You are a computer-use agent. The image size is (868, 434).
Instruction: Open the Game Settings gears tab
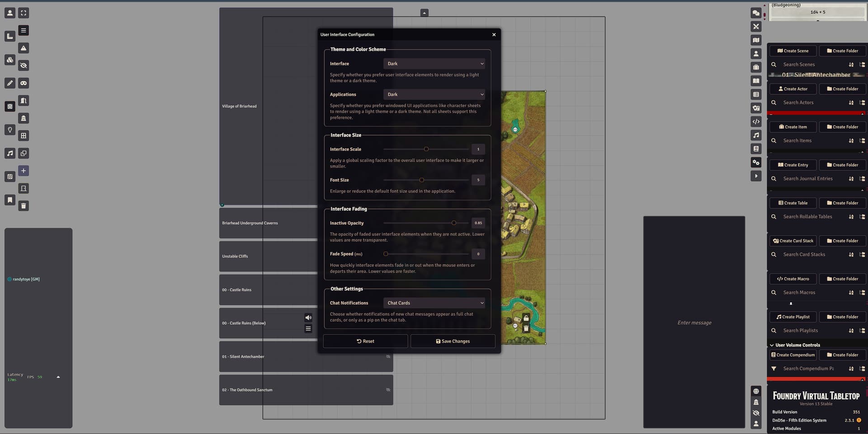click(x=756, y=163)
